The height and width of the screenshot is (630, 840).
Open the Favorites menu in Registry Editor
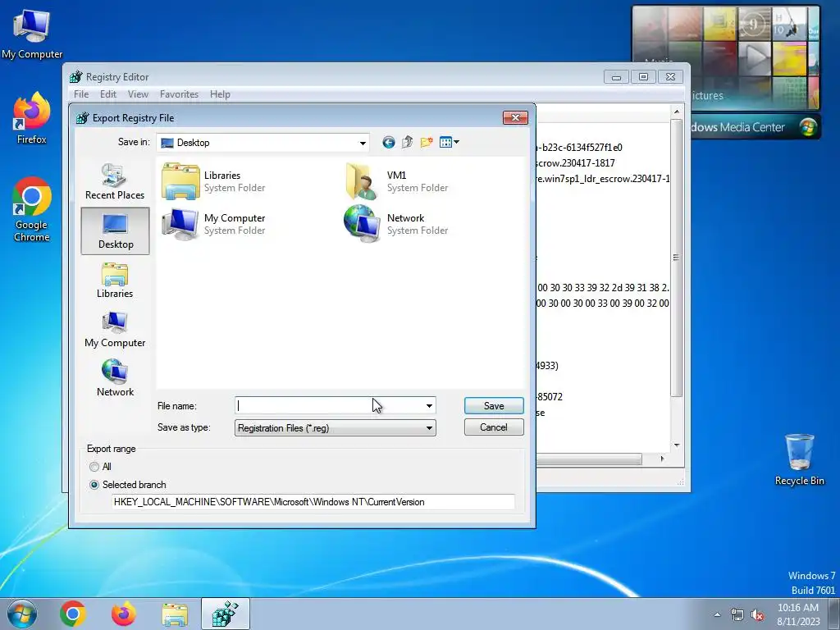179,94
